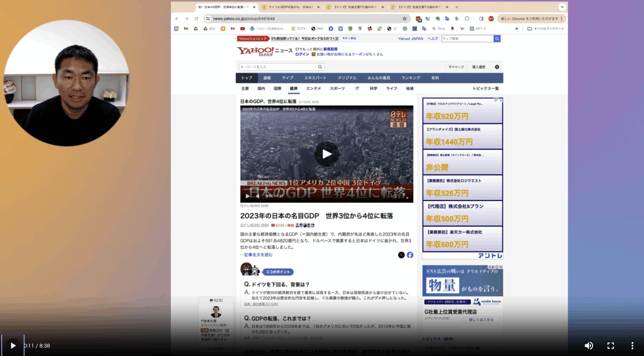The image size is (644, 356).
Task: Click the ヘルプ link
Action: [433, 39]
